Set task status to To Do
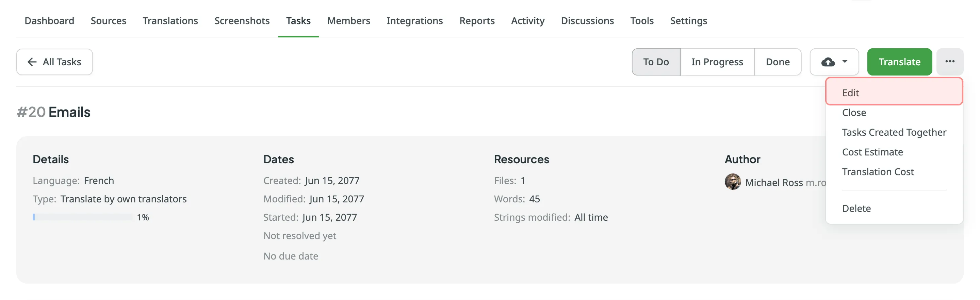Screen dimensions: 980x300 click(x=656, y=62)
